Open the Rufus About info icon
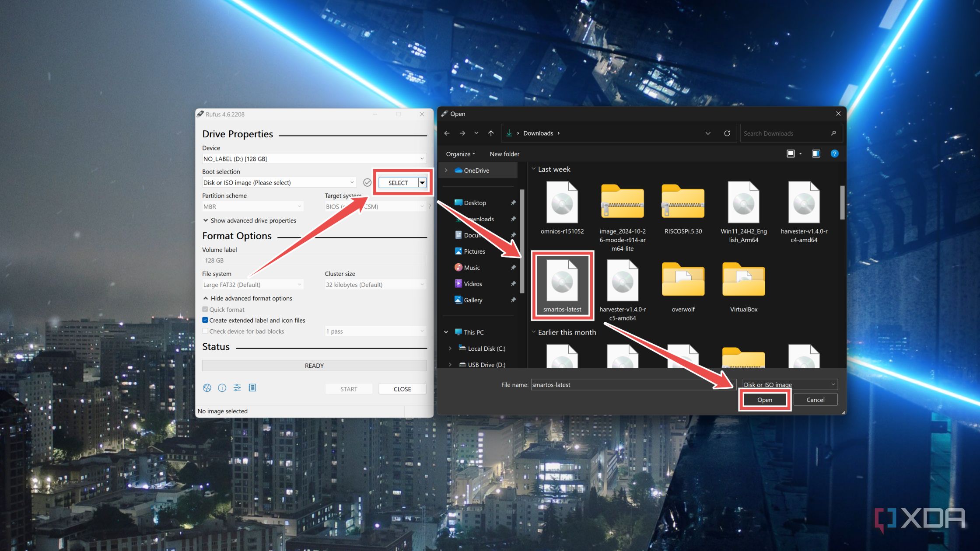This screenshot has width=980, height=551. tap(222, 387)
